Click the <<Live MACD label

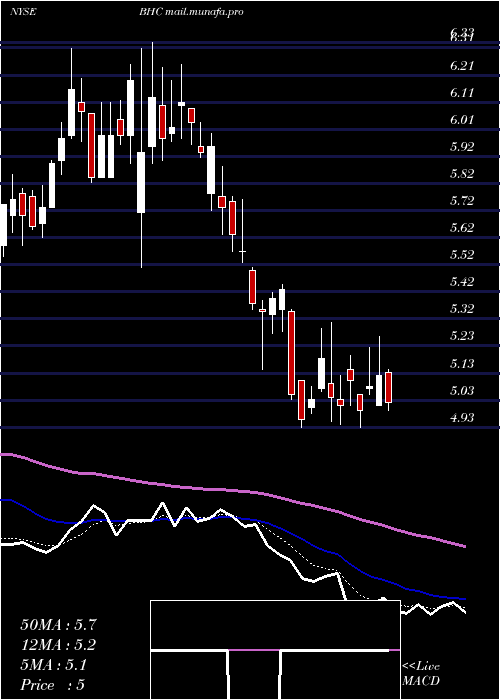[x=421, y=673]
